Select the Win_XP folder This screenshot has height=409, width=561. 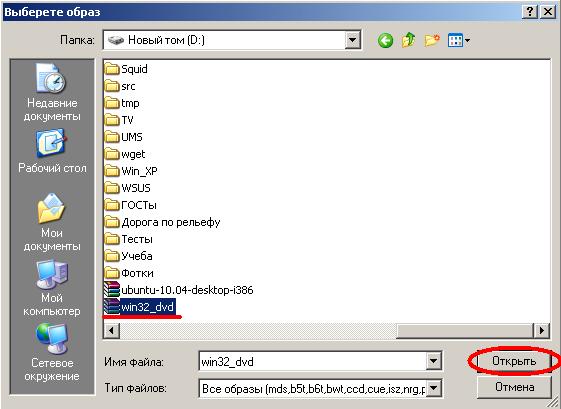(131, 171)
